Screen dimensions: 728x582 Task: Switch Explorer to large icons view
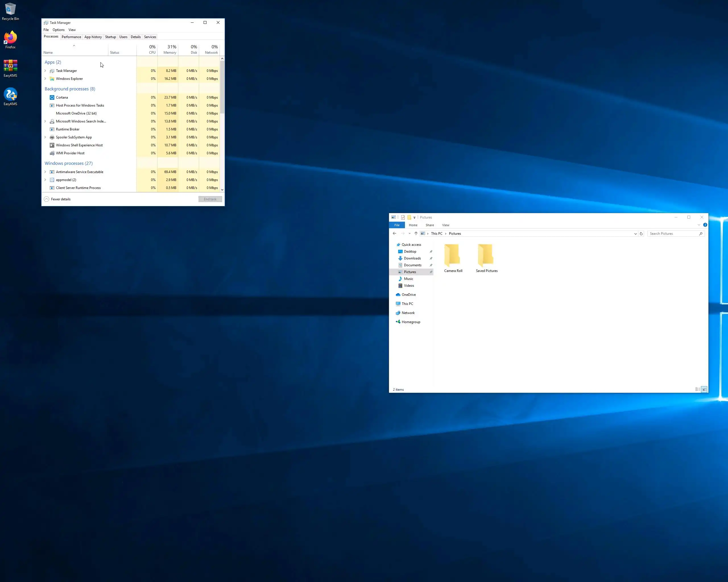[704, 389]
